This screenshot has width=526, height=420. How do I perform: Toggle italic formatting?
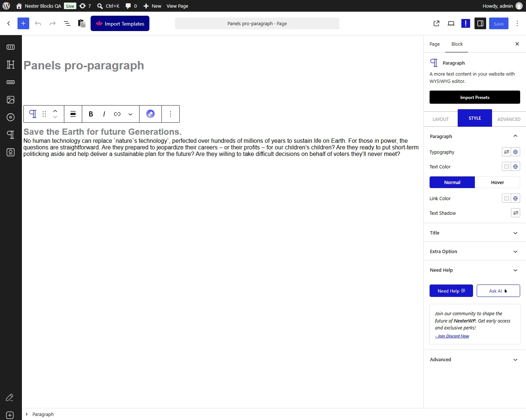(x=104, y=114)
